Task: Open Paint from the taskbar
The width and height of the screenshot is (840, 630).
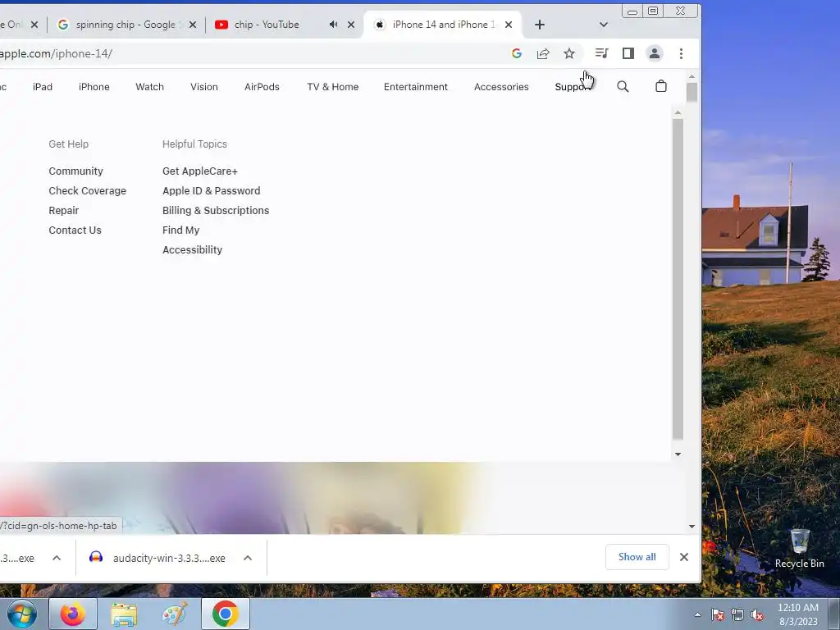Action: 175,614
